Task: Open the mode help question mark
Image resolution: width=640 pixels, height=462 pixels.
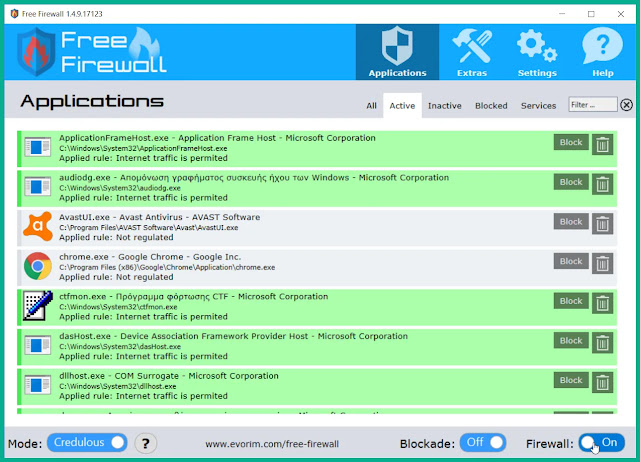Action: tap(145, 443)
